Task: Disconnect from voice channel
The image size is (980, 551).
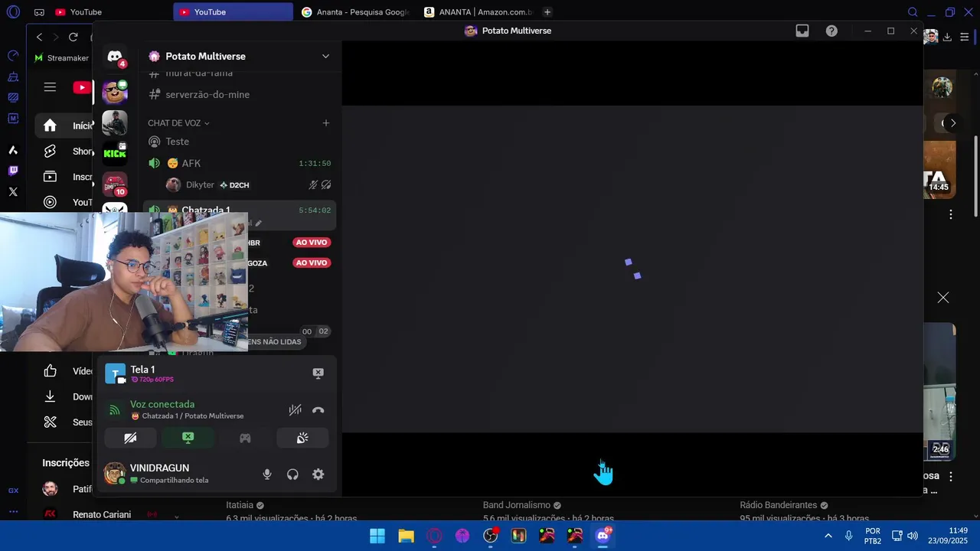Action: [x=318, y=410]
